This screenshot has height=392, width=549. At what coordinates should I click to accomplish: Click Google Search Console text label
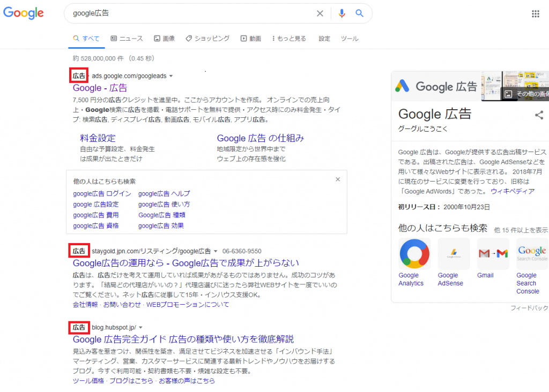tap(528, 283)
